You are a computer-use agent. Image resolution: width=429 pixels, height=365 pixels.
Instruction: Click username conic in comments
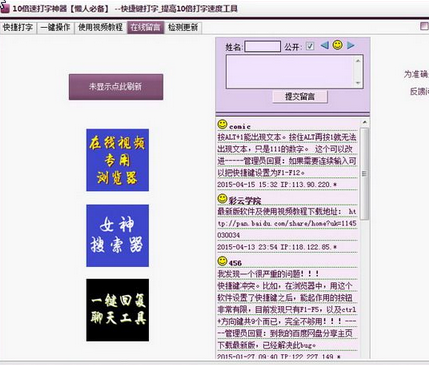click(240, 127)
